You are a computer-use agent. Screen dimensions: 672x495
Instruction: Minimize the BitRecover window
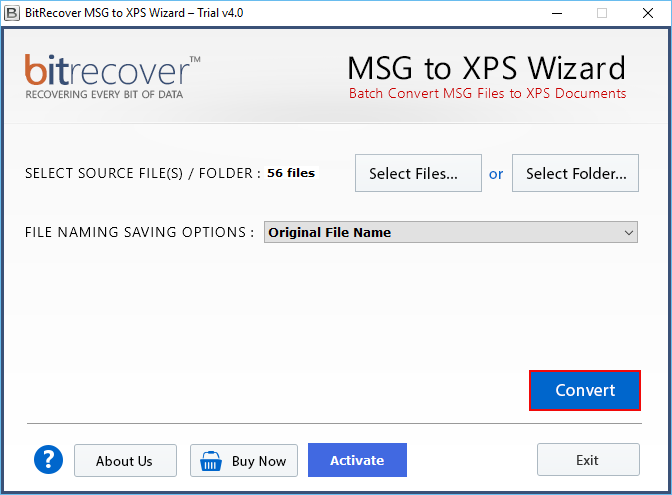point(557,13)
